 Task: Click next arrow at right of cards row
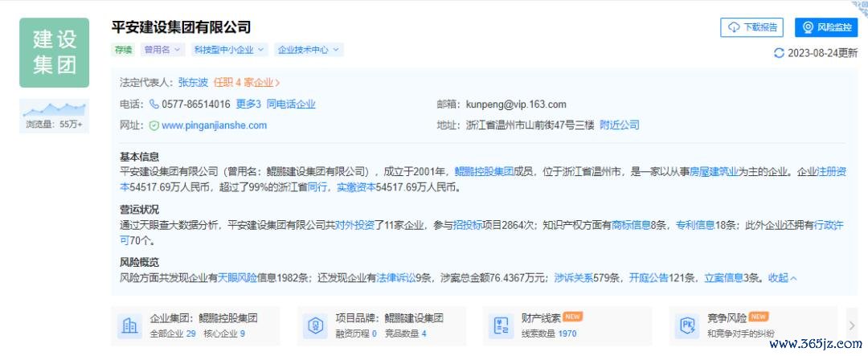[x=851, y=326]
